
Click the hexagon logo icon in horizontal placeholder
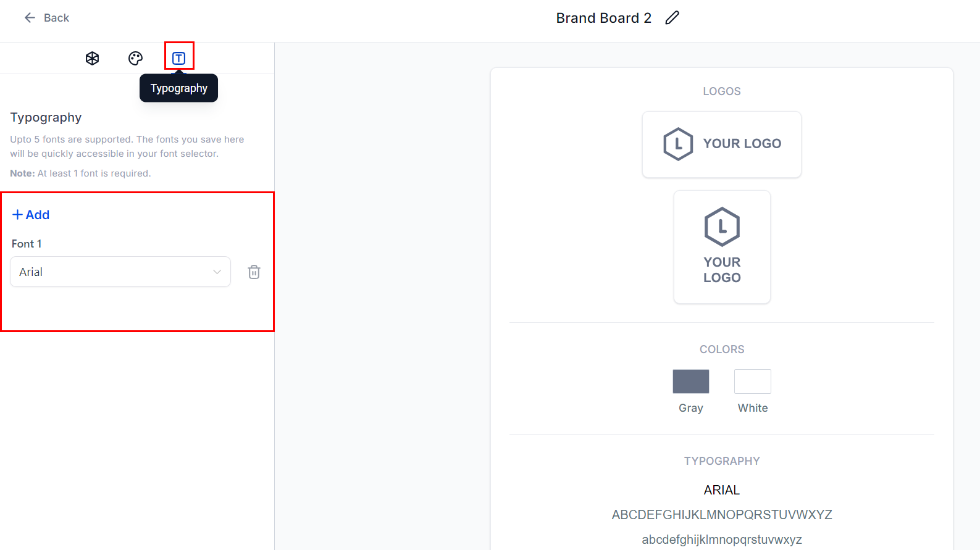(x=677, y=143)
